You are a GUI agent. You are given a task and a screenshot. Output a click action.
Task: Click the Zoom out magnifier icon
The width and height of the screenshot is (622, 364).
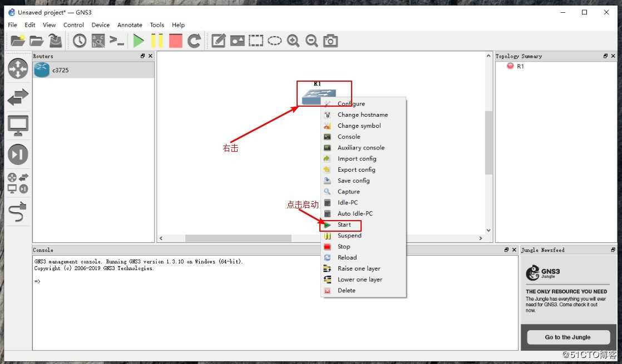(x=312, y=41)
